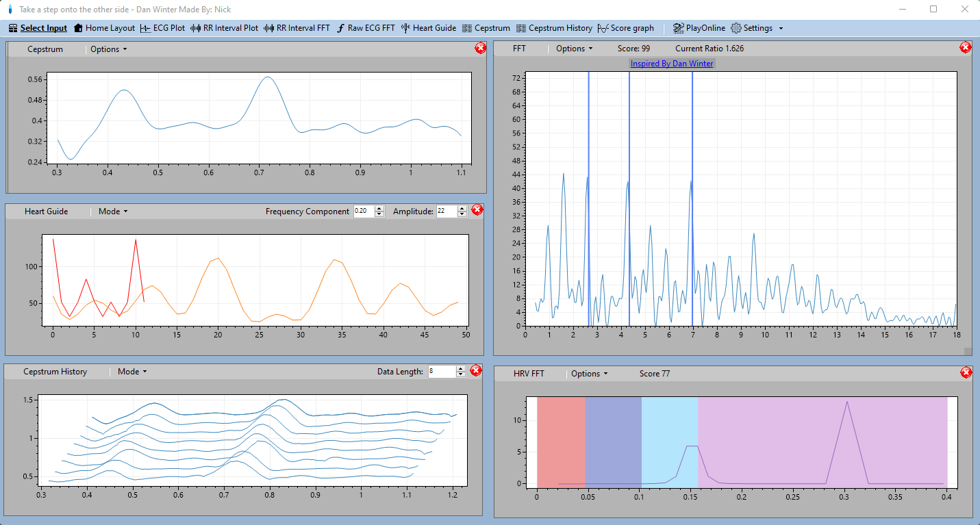Open Cepstrum from the top toolbar
Screen dimensions: 980x525
pos(486,28)
